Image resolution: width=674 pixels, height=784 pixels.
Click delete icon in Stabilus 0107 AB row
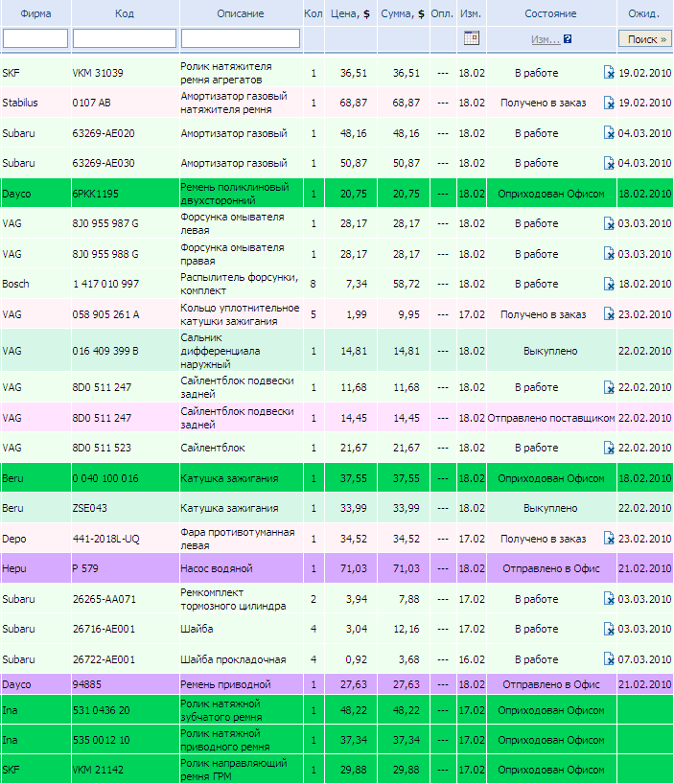pyautogui.click(x=609, y=103)
